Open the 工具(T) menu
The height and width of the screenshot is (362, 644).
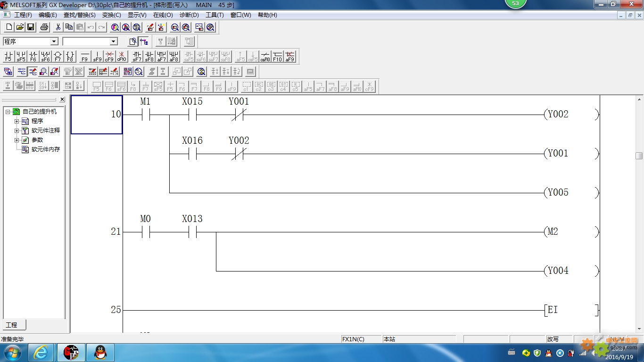pyautogui.click(x=215, y=15)
